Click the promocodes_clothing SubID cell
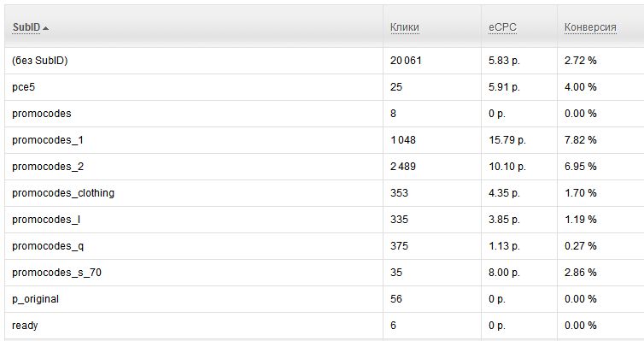Image resolution: width=644 pixels, height=341 pixels. click(194, 193)
